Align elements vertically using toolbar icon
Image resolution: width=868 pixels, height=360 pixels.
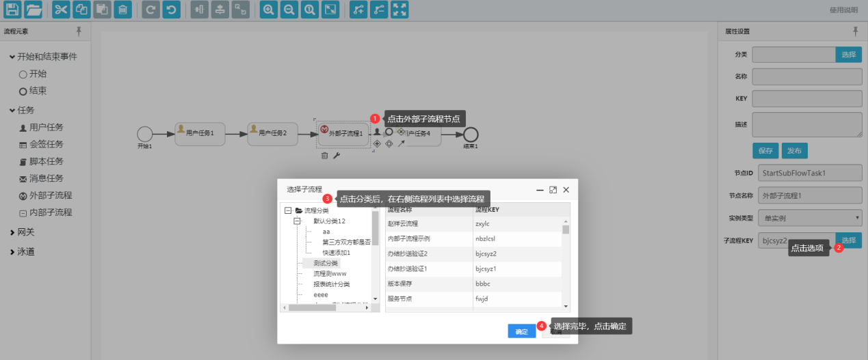(x=199, y=10)
